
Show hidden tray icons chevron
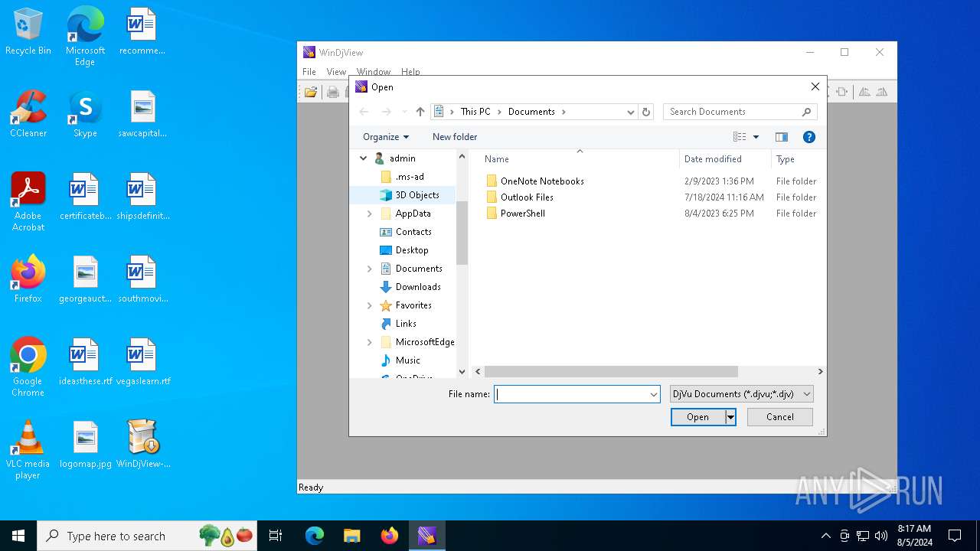coord(825,536)
